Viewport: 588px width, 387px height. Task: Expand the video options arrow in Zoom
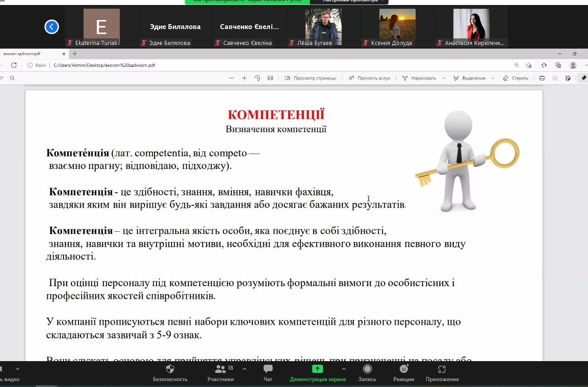pos(18,369)
